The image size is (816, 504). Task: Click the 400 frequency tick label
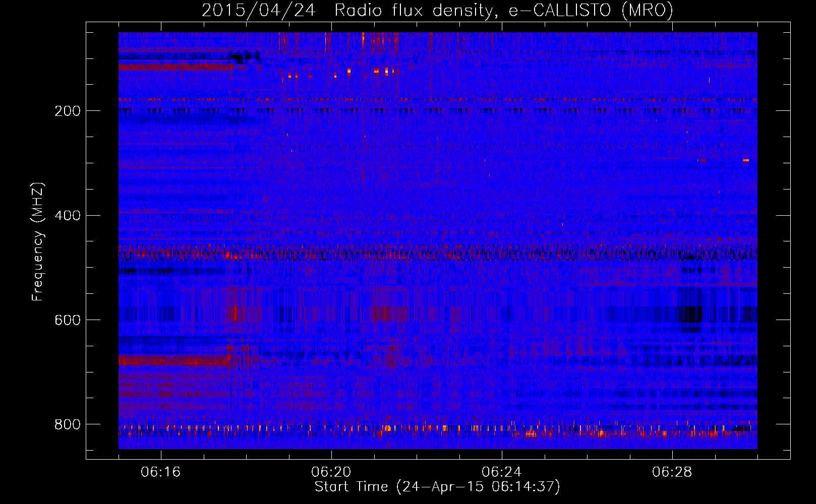68,216
